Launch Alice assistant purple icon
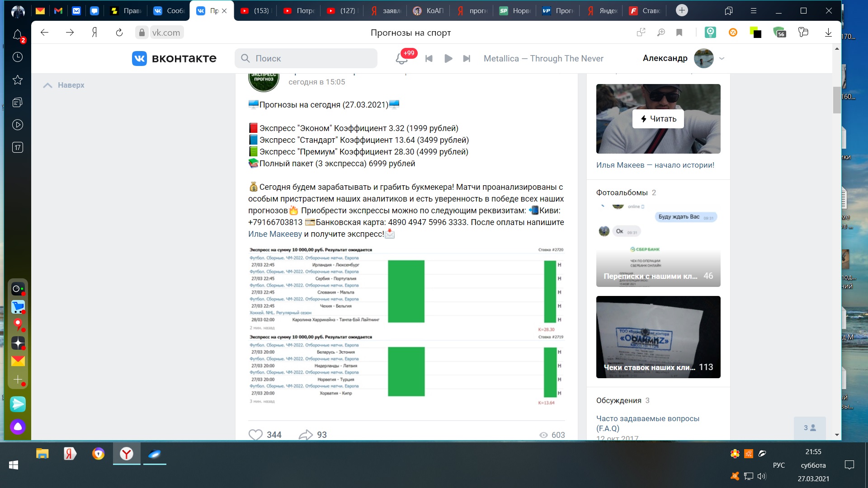 tap(18, 427)
